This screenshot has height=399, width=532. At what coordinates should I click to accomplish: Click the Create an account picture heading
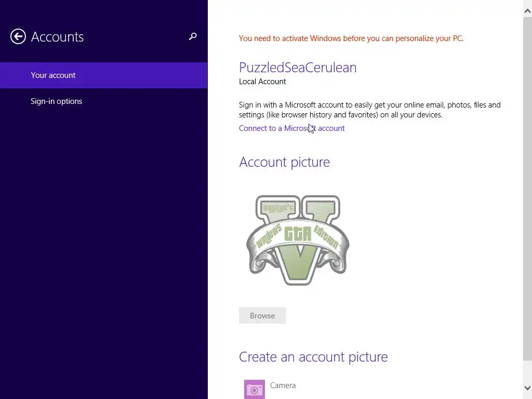coord(313,357)
